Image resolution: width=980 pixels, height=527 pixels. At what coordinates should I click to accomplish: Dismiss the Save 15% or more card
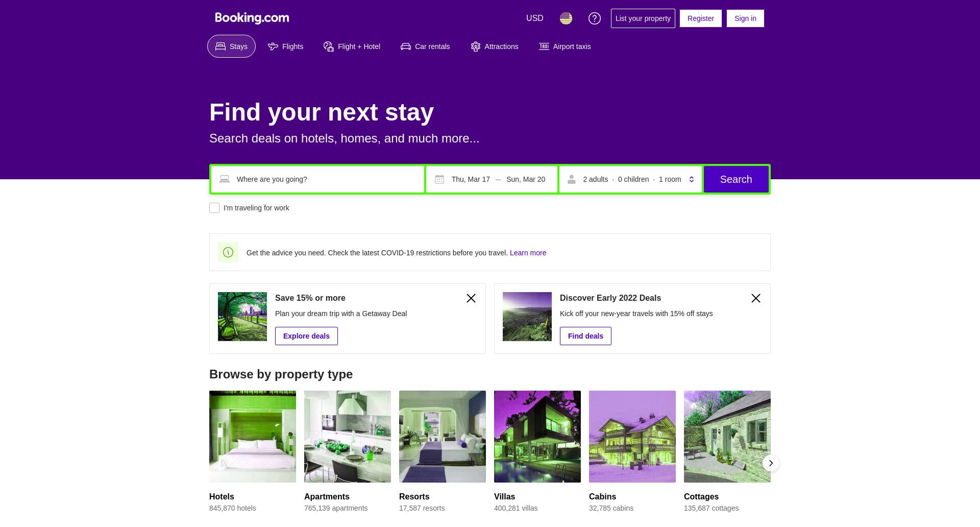[x=471, y=298]
